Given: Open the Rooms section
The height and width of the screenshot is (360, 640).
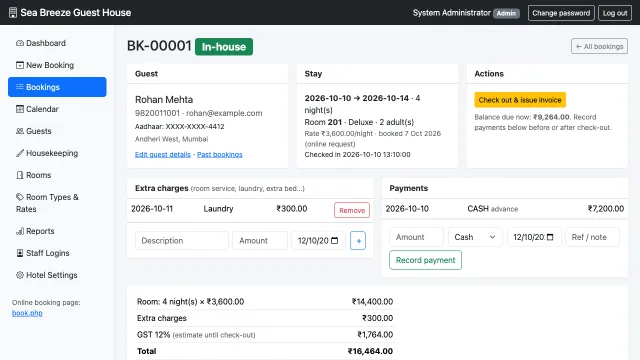Looking at the screenshot, I should [57, 175].
